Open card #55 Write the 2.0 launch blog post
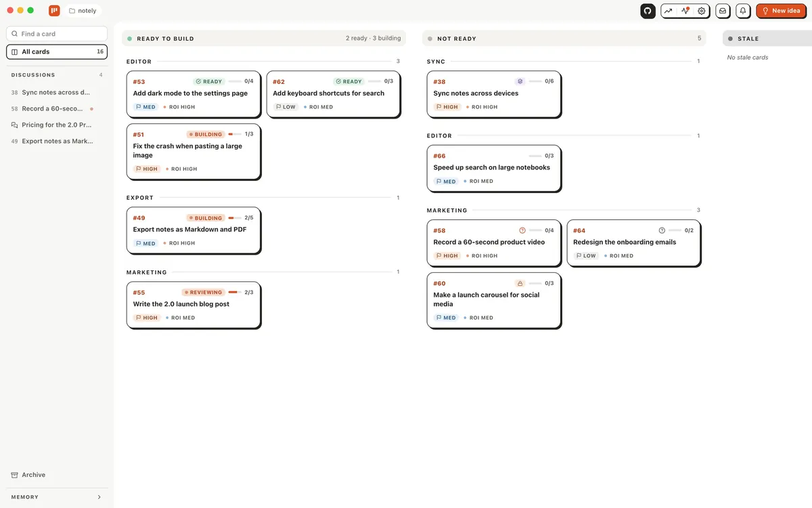This screenshot has height=508, width=812. point(193,305)
